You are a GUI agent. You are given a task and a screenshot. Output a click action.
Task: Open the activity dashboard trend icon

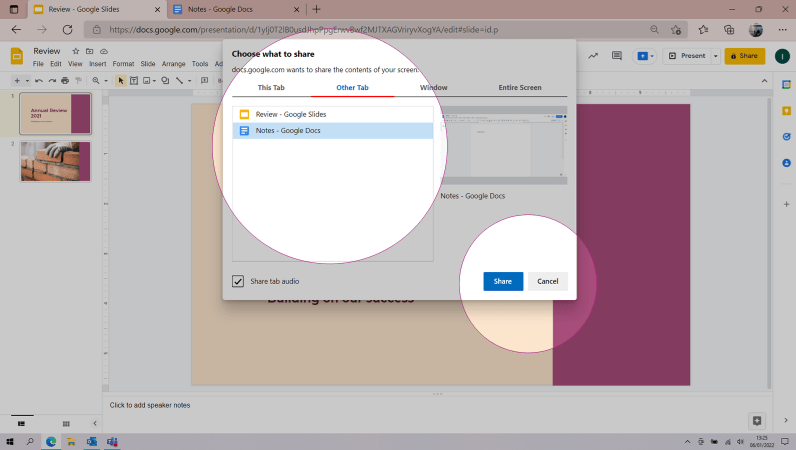(x=593, y=56)
